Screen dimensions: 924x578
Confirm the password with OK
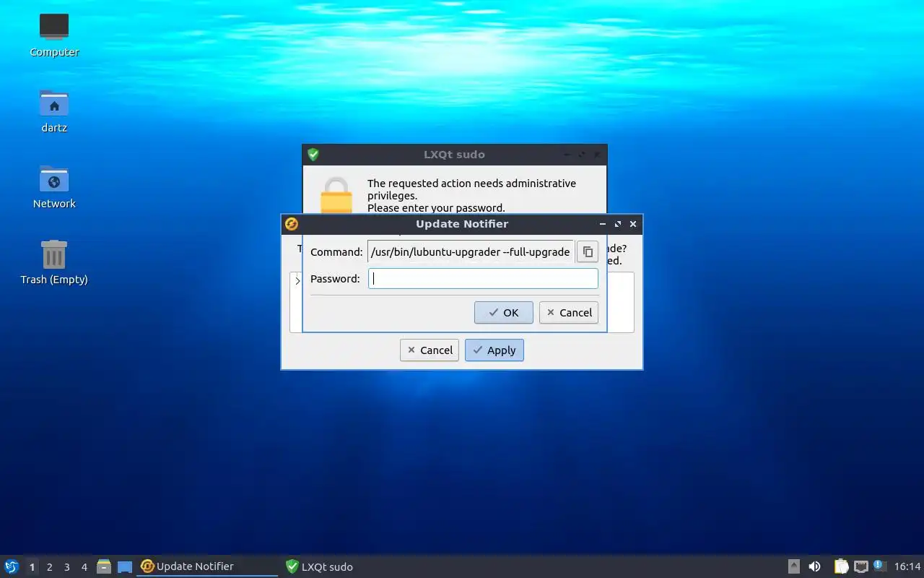click(x=504, y=312)
